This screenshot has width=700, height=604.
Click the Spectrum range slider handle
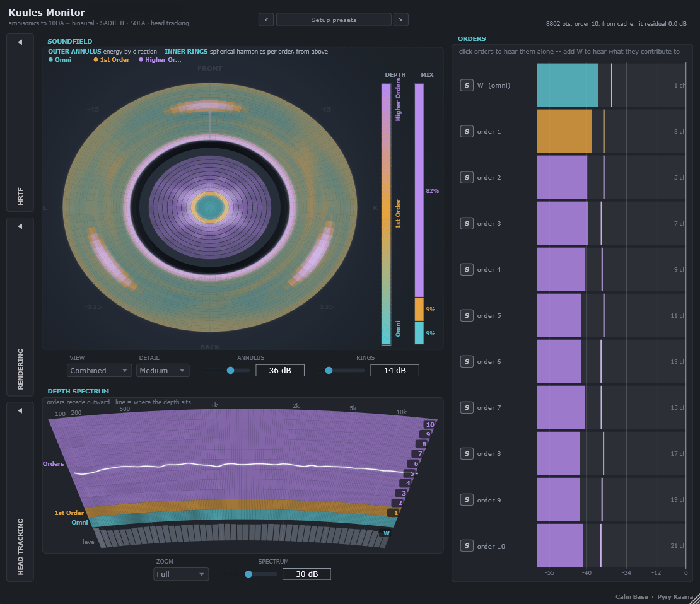click(x=248, y=574)
